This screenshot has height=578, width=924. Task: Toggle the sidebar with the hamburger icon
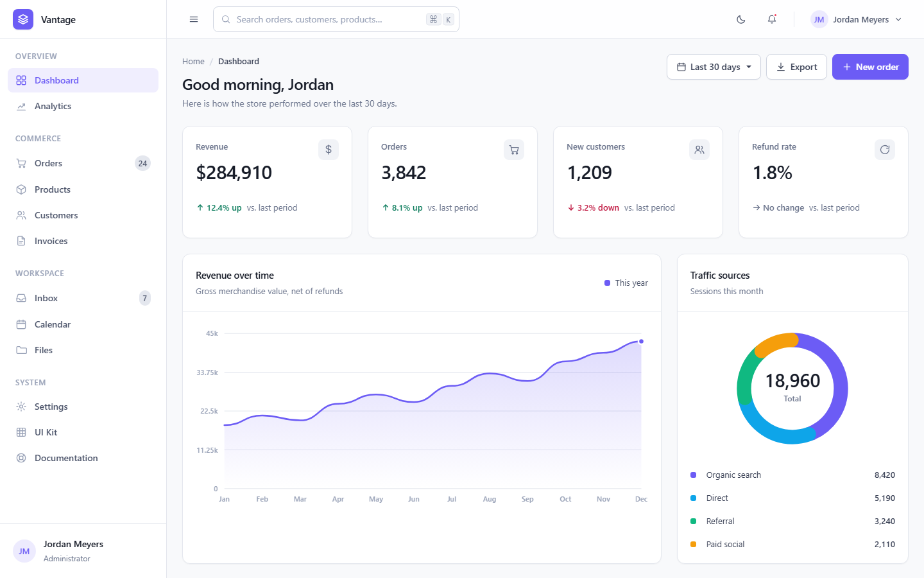(194, 19)
